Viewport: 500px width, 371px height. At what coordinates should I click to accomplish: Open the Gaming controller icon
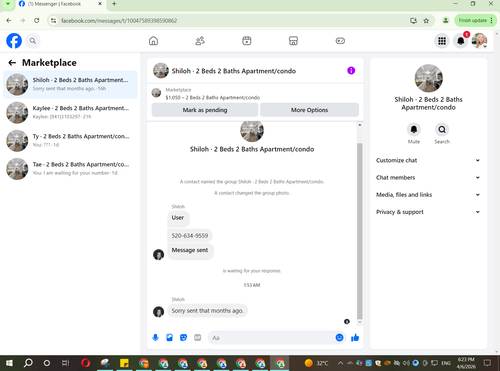click(x=340, y=41)
